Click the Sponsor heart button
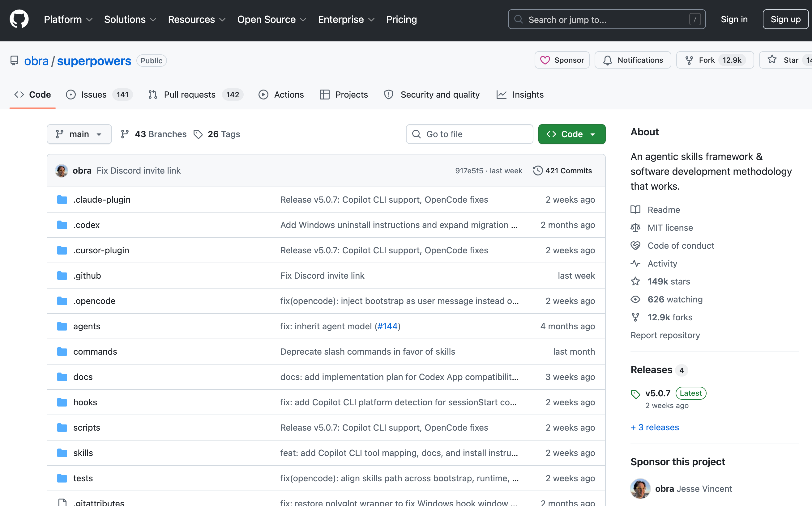This screenshot has height=506, width=812. point(562,60)
